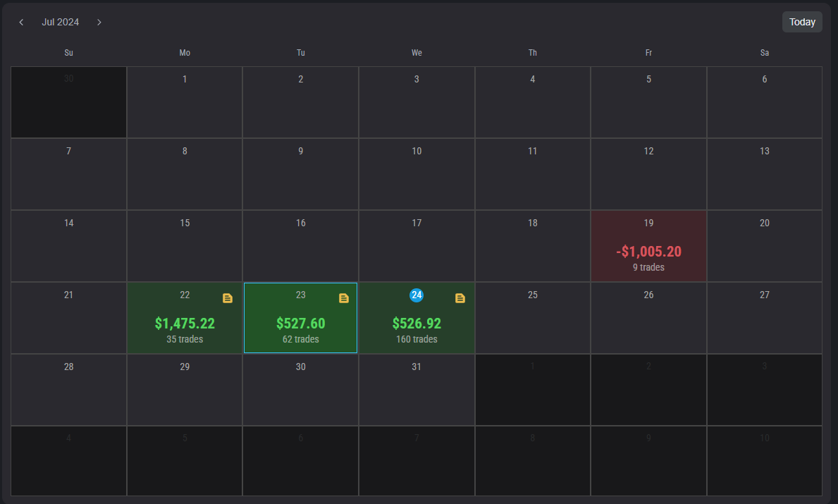Select the losing day July 19 cell
Image resolution: width=838 pixels, height=504 pixels.
pos(648,246)
